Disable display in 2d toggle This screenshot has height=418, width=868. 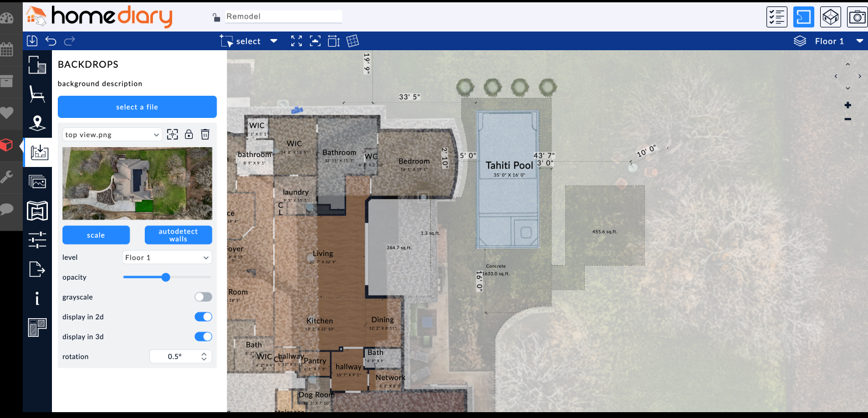click(x=203, y=317)
